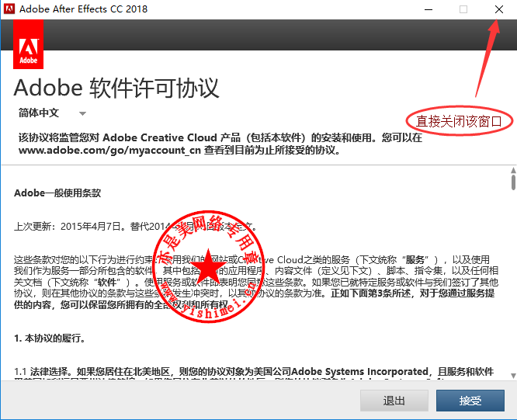This screenshot has width=517, height=420.
Task: Click the '1. 本协议的履行。' section heading
Action: (50, 338)
